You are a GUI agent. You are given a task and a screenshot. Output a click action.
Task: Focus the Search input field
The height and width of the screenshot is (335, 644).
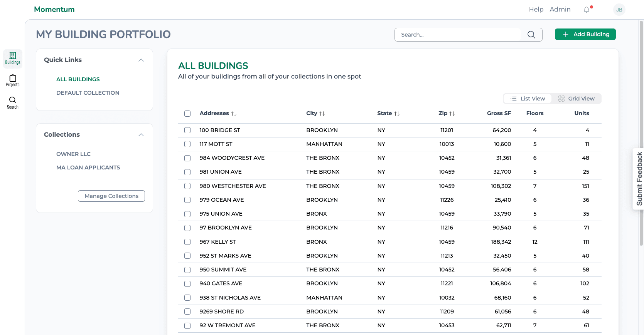(458, 35)
